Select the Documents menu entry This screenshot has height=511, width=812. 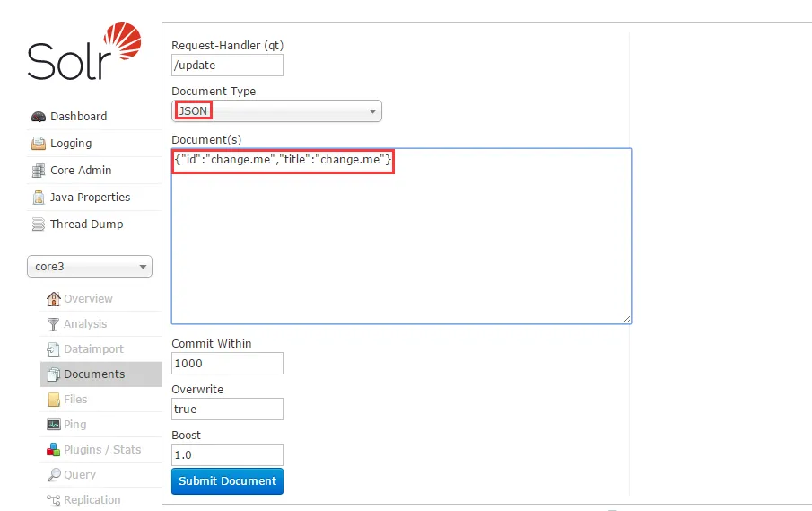click(101, 374)
